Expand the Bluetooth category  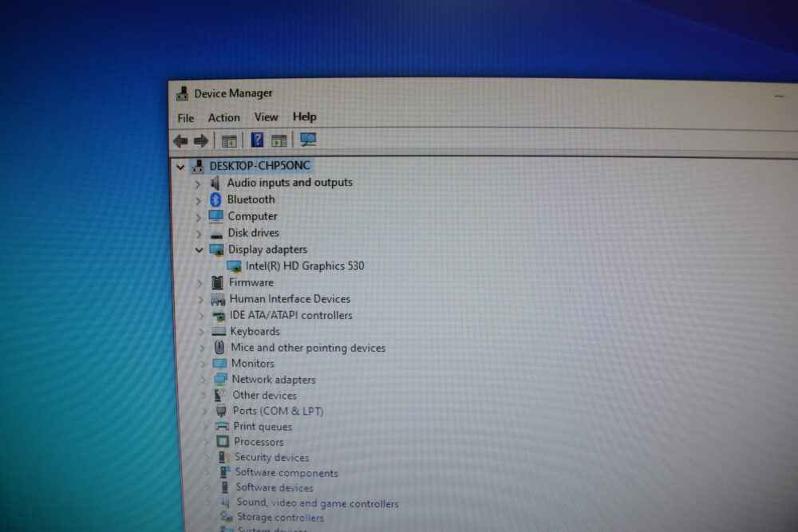tap(199, 202)
